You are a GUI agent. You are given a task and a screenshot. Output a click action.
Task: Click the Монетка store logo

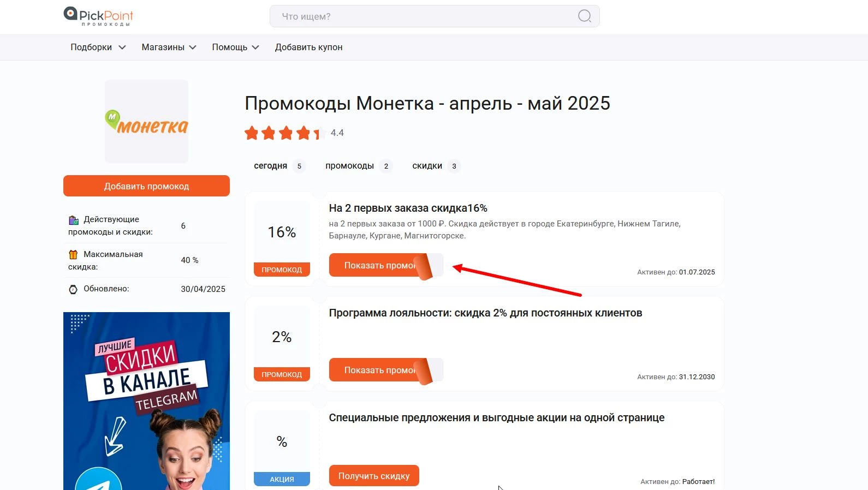(146, 122)
